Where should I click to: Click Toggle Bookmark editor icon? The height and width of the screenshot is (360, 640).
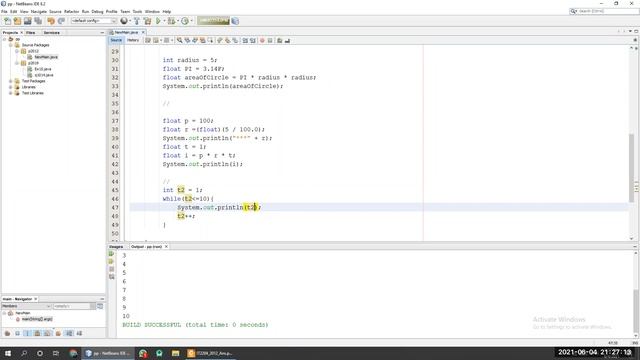coord(236,40)
